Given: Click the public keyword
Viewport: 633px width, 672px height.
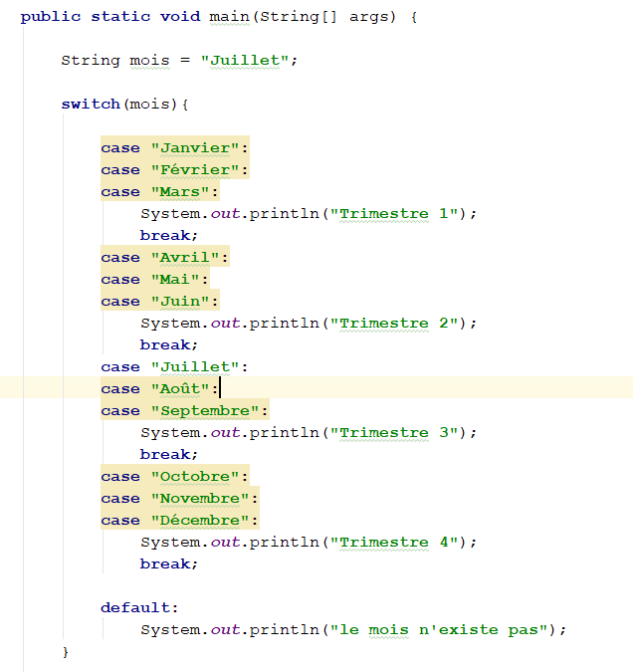Looking at the screenshot, I should click(x=51, y=17).
